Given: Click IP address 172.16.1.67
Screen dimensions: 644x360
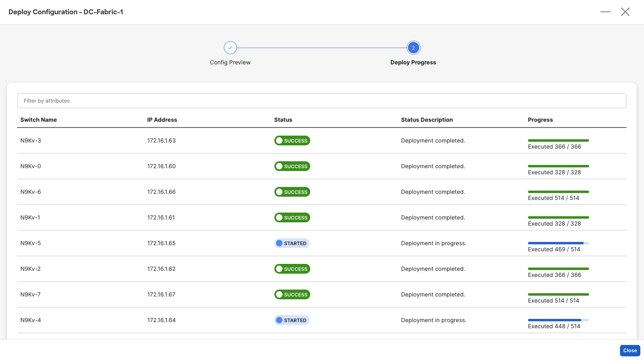Looking at the screenshot, I should (x=161, y=294).
